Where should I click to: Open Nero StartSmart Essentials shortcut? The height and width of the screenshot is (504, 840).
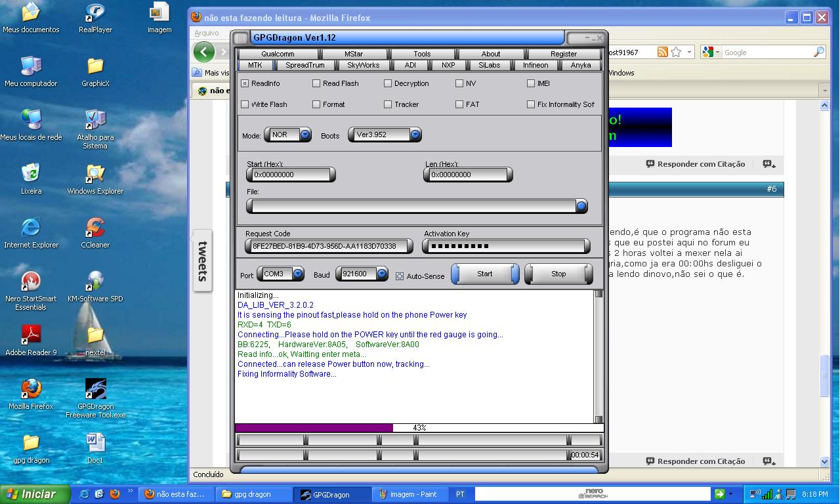tap(31, 291)
